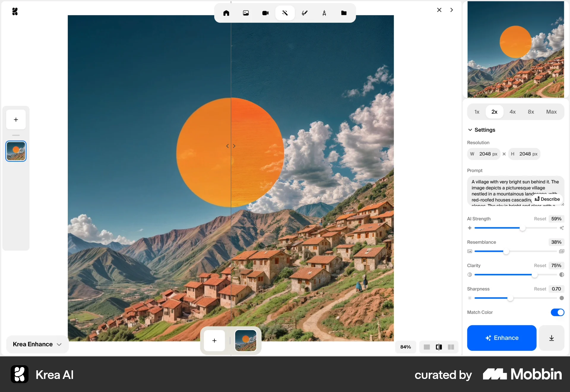The width and height of the screenshot is (570, 392).
Task: Select the Image tool icon
Action: pos(246,13)
